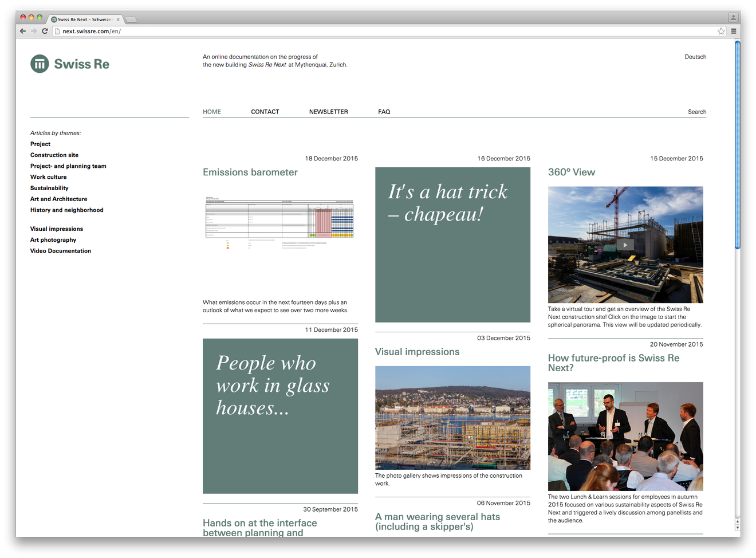Open the Video Documentation theme
Viewport: 756px width, 558px height.
point(61,251)
